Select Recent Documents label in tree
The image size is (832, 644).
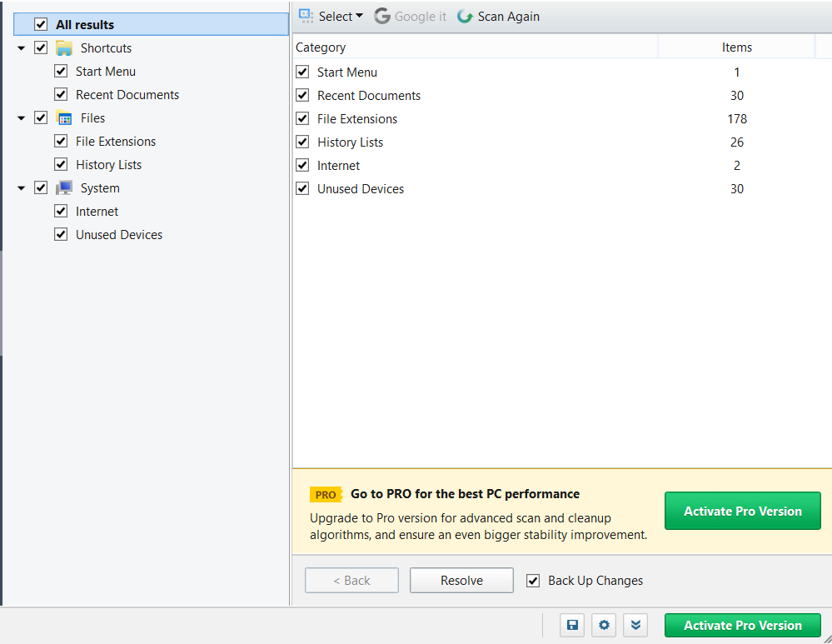(127, 94)
